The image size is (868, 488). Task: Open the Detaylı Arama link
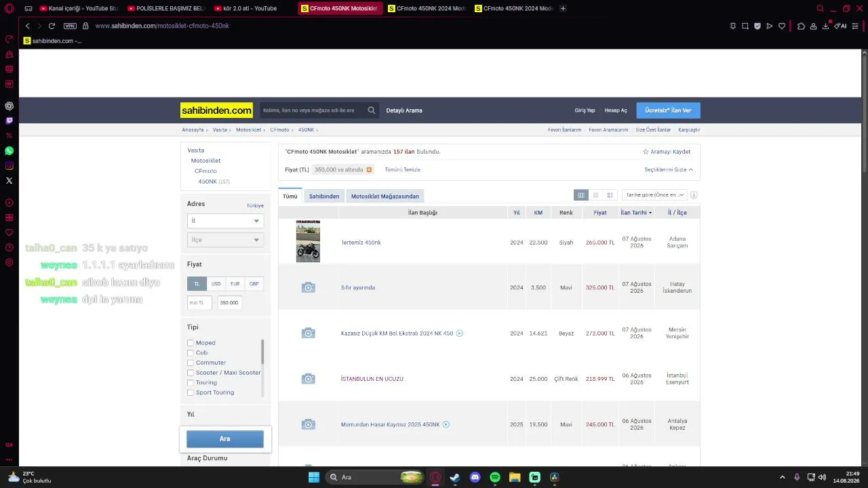[x=404, y=110]
